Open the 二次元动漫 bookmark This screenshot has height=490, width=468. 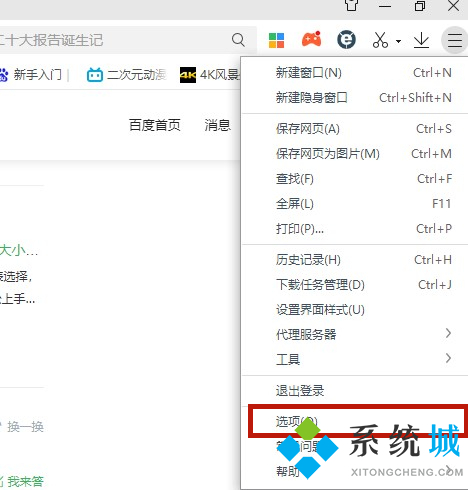coord(126,75)
